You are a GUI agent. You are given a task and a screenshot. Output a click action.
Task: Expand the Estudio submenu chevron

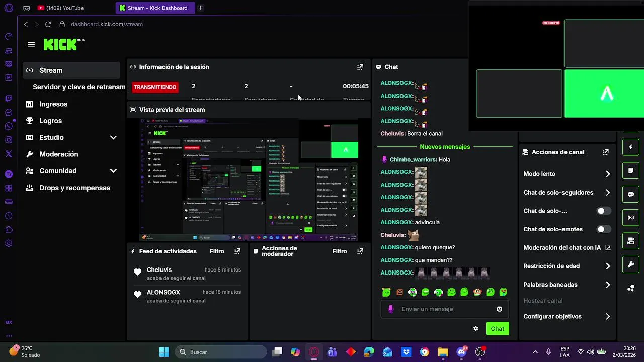coord(113,137)
